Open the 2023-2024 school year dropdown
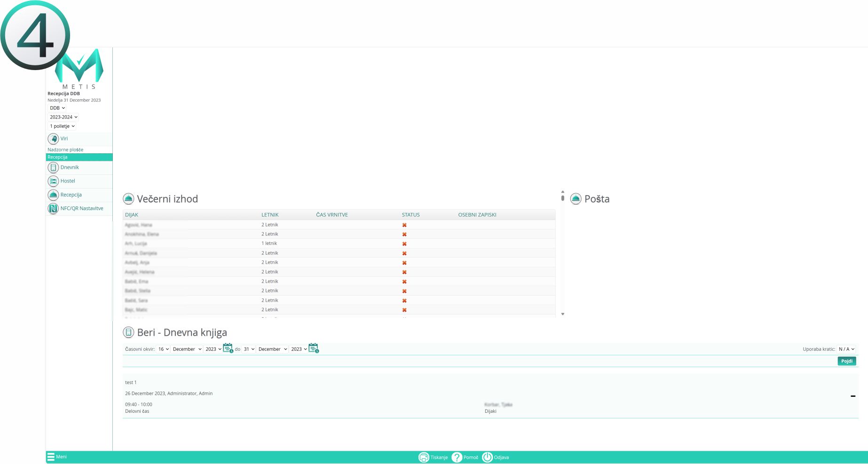The image size is (868, 464). 63,117
